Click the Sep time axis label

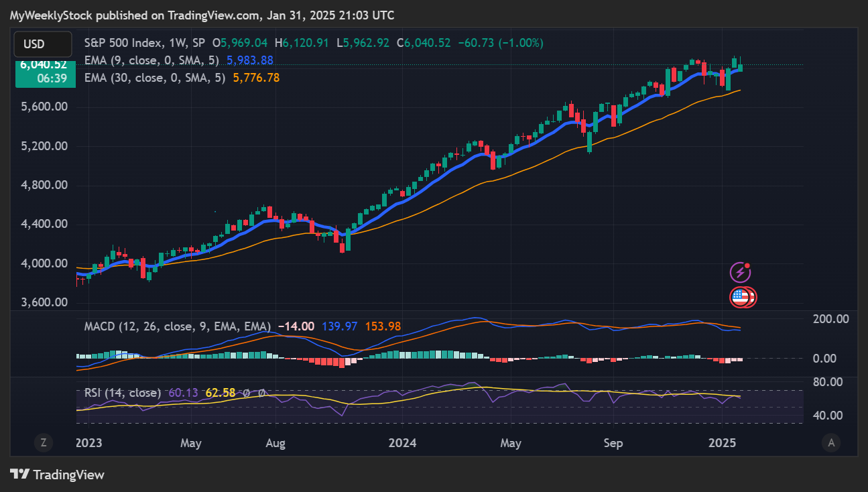point(613,443)
